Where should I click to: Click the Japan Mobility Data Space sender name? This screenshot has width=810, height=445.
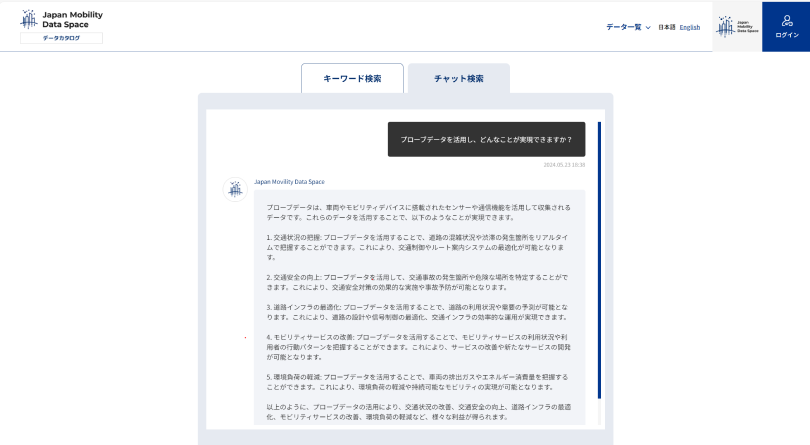point(289,182)
